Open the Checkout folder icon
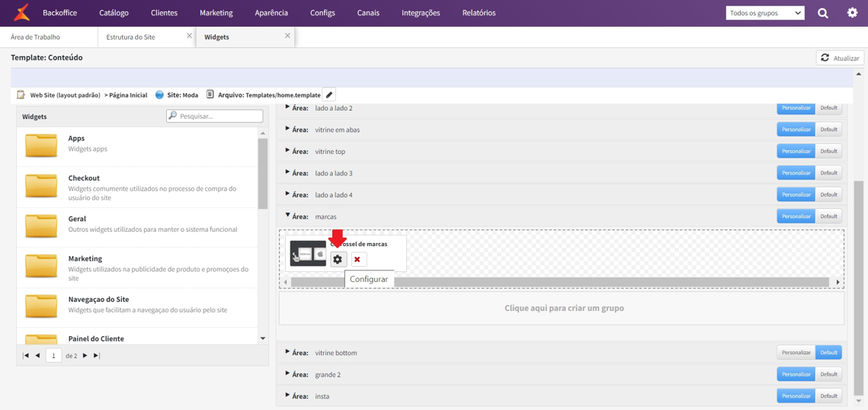This screenshot has width=868, height=410. pos(41,186)
